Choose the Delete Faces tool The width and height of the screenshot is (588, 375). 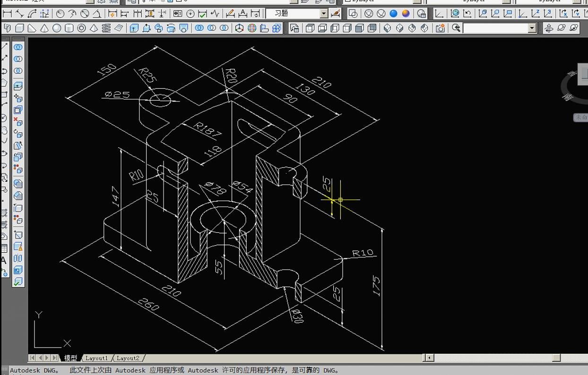pos(18,122)
